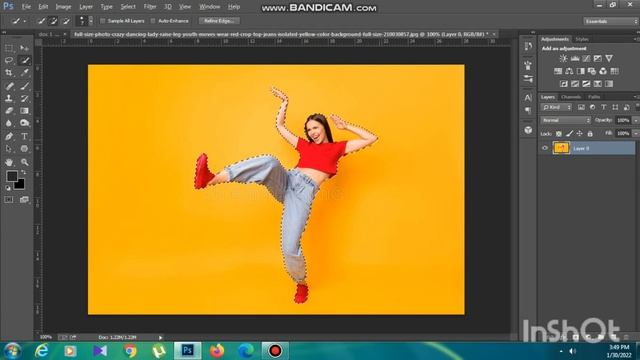Switch to Subtract from selection mode
640x360 pixels.
pos(66,21)
